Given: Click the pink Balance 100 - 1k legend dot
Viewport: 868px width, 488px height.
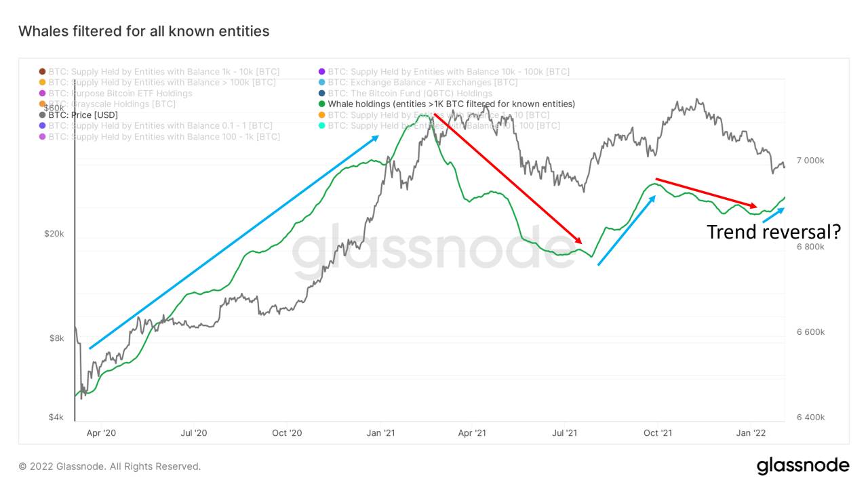Looking at the screenshot, I should pos(43,137).
